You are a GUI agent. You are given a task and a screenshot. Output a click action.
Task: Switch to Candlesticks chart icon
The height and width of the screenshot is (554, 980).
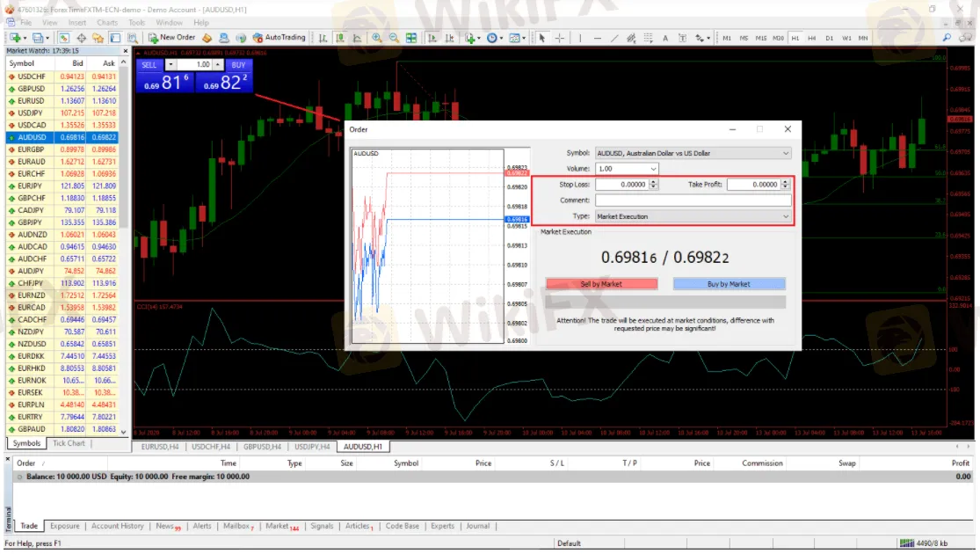pos(340,38)
